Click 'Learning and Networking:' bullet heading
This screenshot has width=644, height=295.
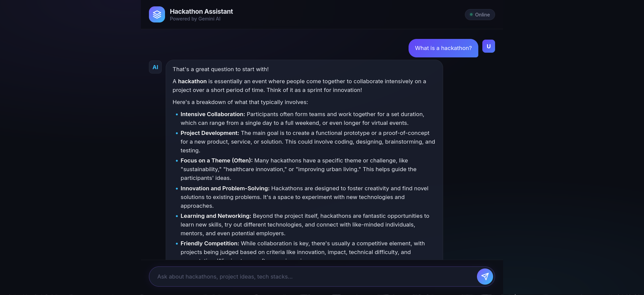[x=216, y=216]
